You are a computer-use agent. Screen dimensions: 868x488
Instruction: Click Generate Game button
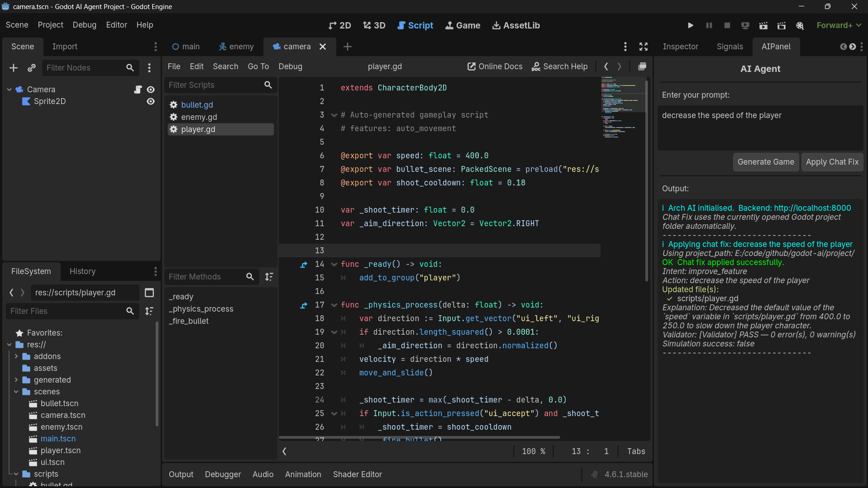pos(766,162)
